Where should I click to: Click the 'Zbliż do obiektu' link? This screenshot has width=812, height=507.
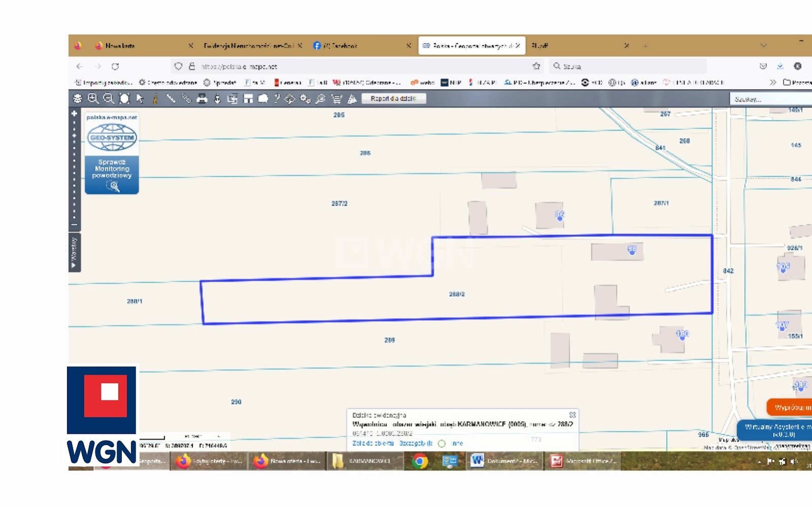point(373,444)
